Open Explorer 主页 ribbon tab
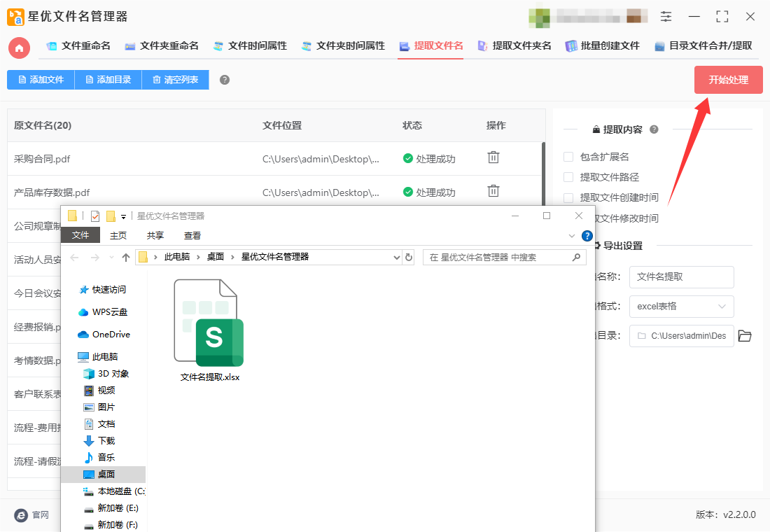 pyautogui.click(x=118, y=236)
